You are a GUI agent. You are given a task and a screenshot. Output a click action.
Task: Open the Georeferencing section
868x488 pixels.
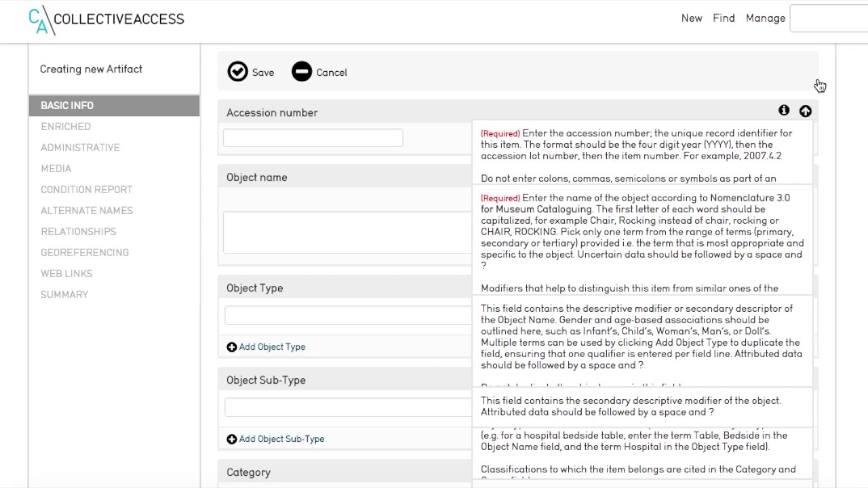pyautogui.click(x=85, y=253)
